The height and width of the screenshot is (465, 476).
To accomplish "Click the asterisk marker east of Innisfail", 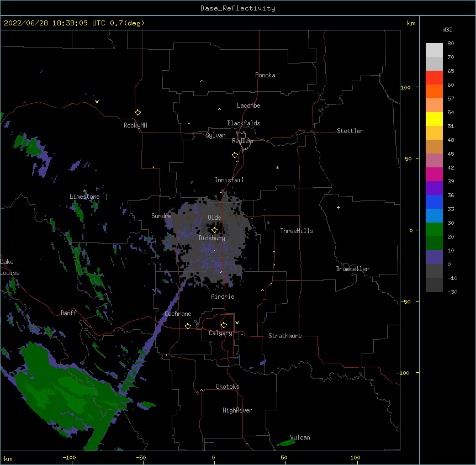I will (277, 167).
